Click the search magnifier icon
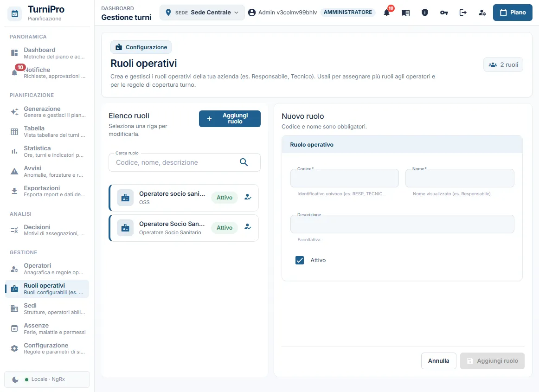Image resolution: width=539 pixels, height=392 pixels. [x=244, y=162]
